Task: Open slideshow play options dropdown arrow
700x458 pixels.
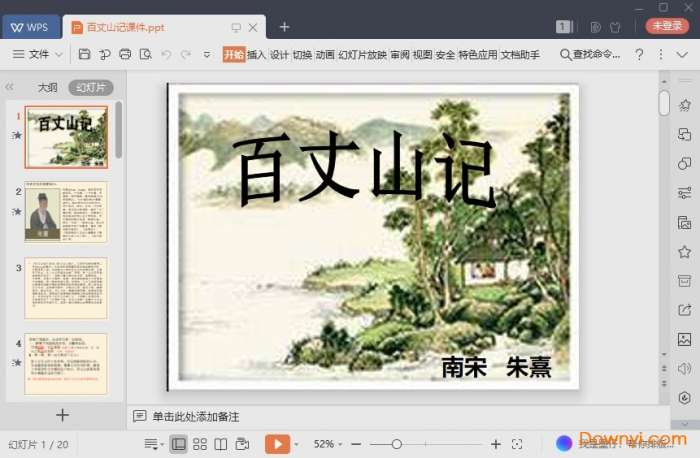Action: pyautogui.click(x=296, y=445)
